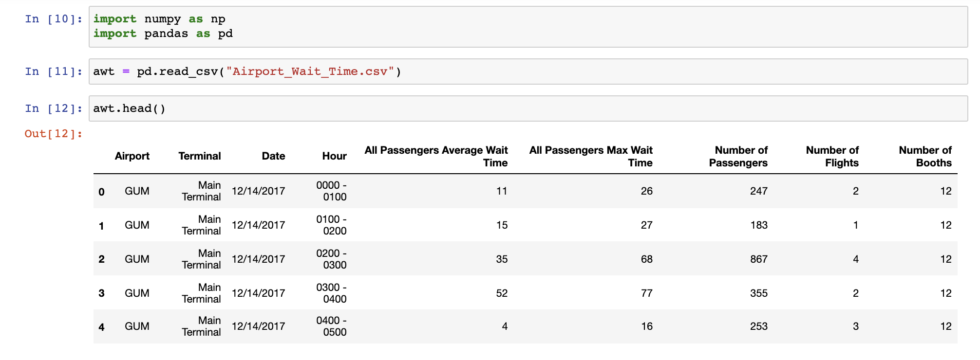The width and height of the screenshot is (980, 360).
Task: Click the In [11] prompt label
Action: (54, 72)
